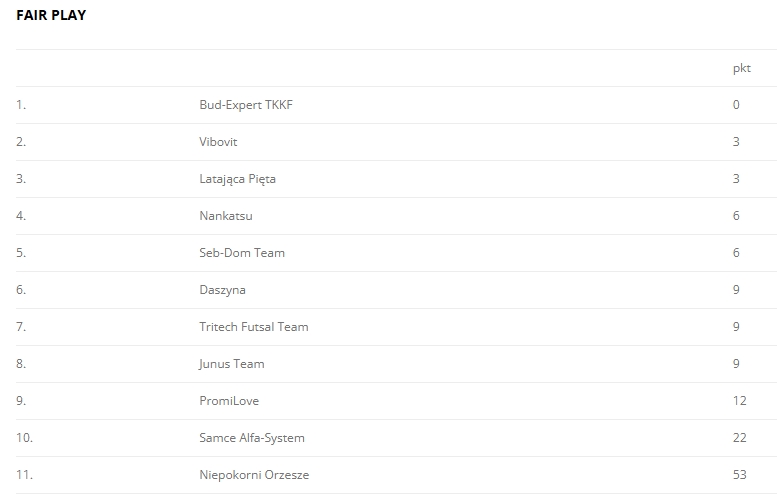Open Seb-Dom Team row
Image resolution: width=777 pixels, height=498 pixels.
pos(242,253)
